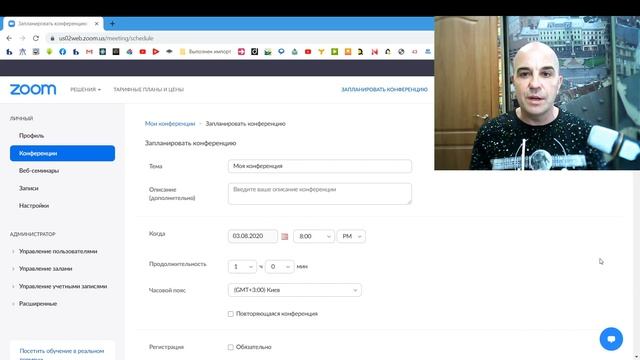640x360 pixels.
Task: Open the Facebook bookmark
Action: (x=62, y=52)
